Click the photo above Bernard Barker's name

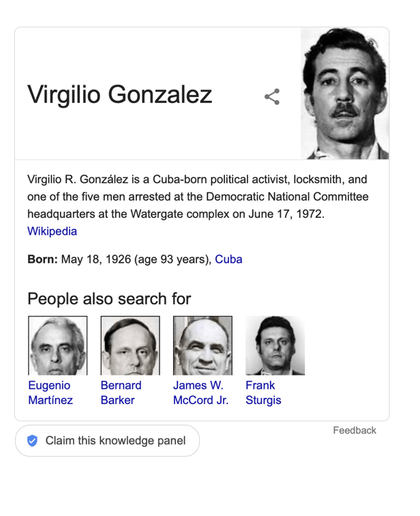[130, 345]
